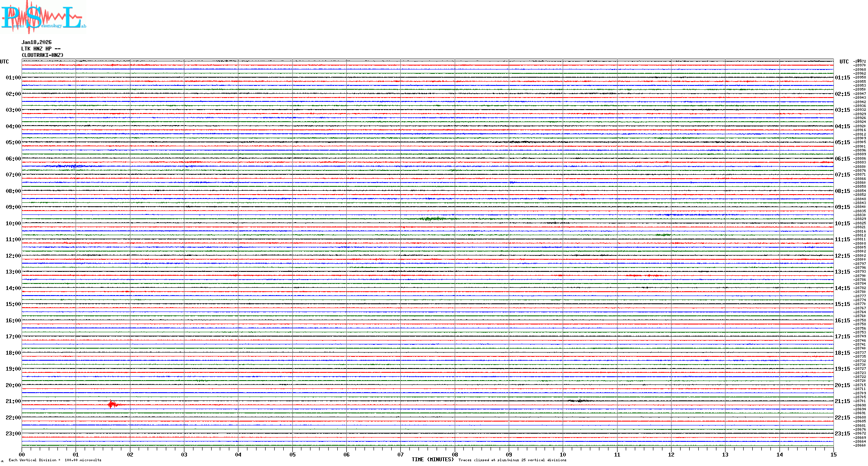Click the Each Vertical Division scale text
This screenshot has height=466, width=868.
click(55, 460)
